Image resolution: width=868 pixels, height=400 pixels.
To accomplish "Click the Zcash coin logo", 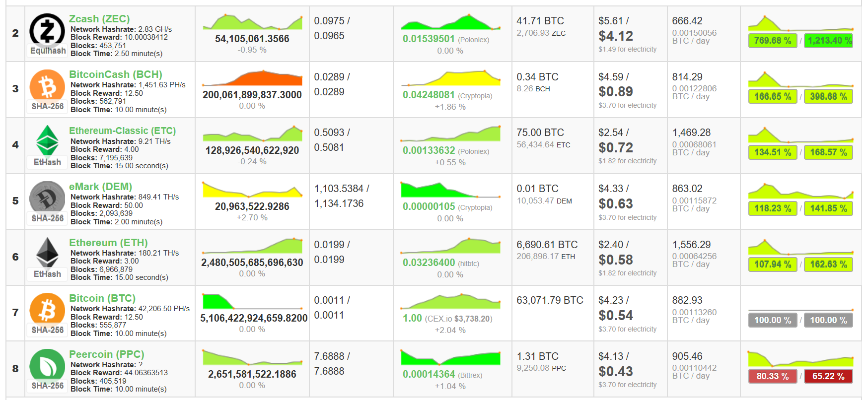I will 47,30.
